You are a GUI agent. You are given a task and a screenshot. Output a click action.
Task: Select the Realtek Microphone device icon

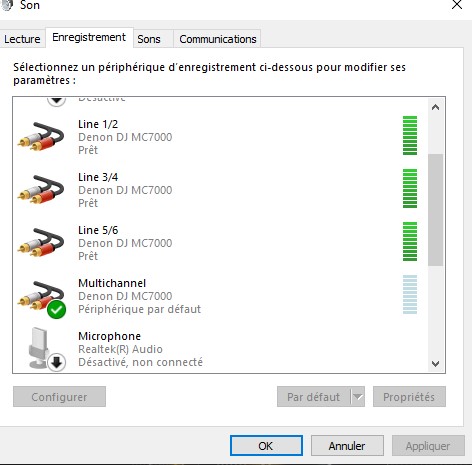[47, 349]
